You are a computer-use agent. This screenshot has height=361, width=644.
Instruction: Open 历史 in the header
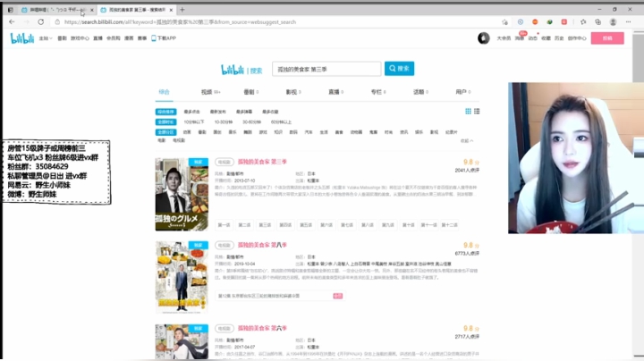pyautogui.click(x=559, y=38)
